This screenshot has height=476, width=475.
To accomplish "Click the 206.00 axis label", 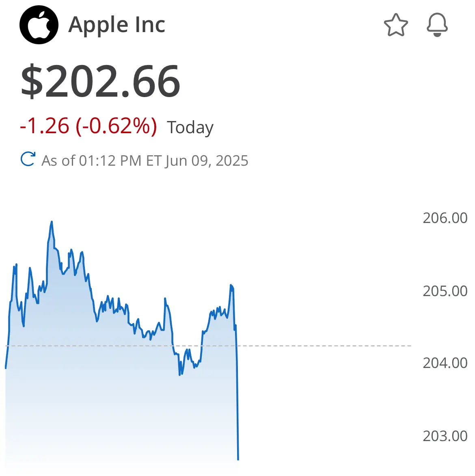I will coord(445,218).
